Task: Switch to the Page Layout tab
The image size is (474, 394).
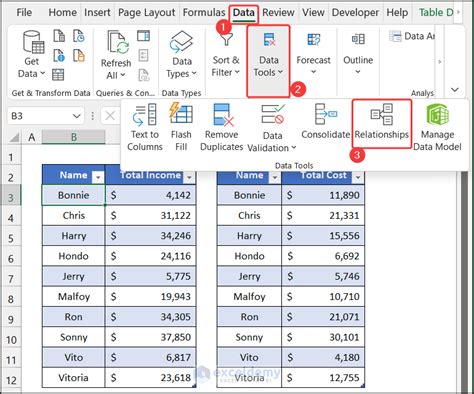Action: [x=146, y=13]
